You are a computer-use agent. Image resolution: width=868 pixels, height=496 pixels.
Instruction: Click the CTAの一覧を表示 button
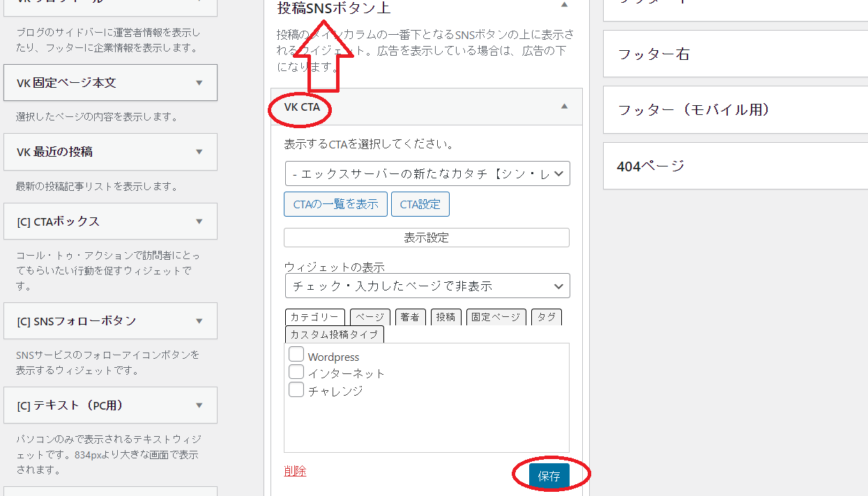pos(335,204)
